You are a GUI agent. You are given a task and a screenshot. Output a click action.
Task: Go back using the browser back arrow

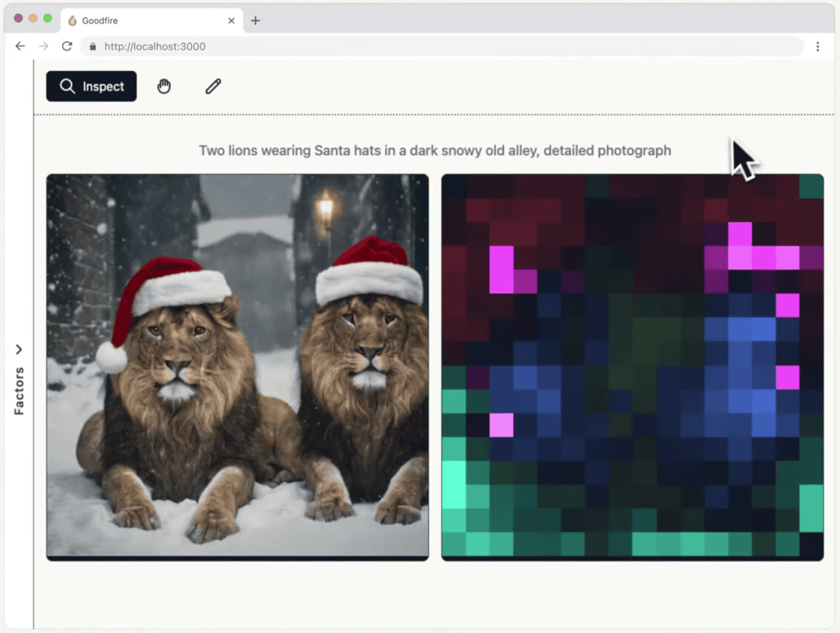[x=20, y=46]
